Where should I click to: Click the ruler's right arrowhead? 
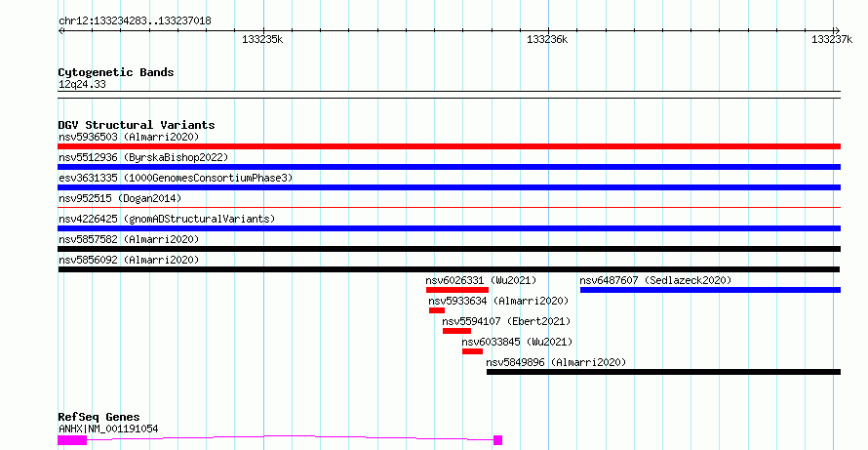[837, 30]
